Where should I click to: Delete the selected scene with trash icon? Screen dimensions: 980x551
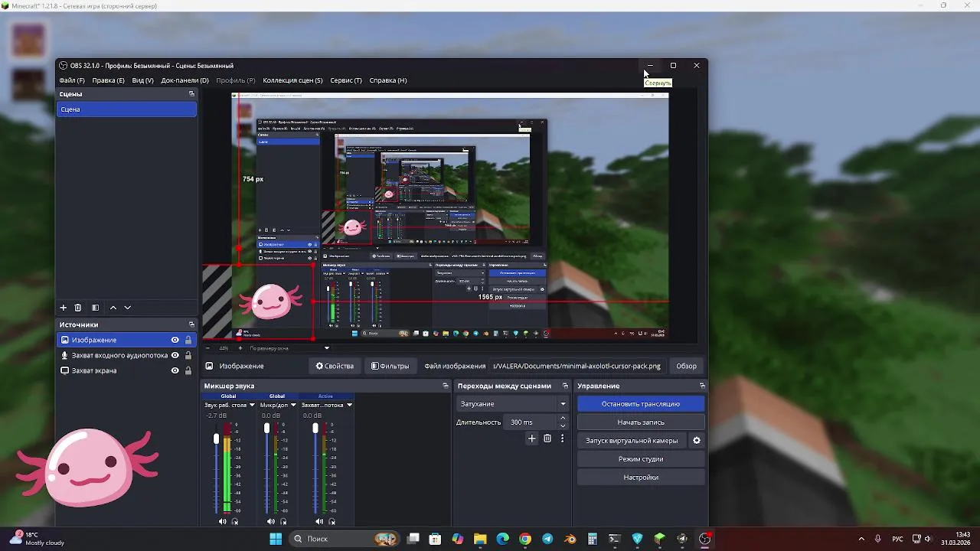point(77,308)
